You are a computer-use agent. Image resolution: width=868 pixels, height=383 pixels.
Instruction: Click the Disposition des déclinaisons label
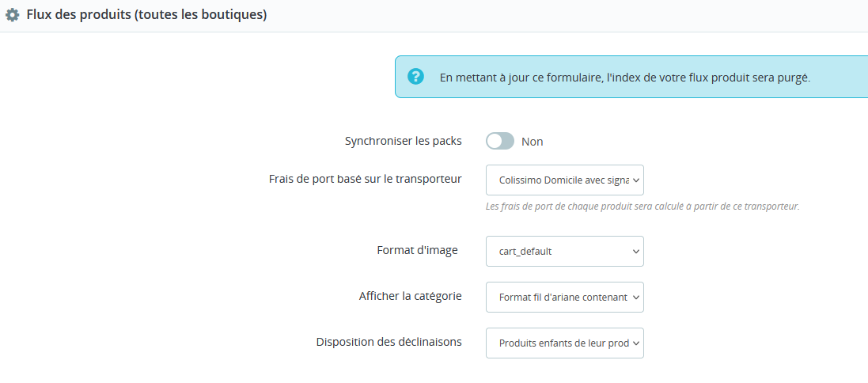(389, 342)
